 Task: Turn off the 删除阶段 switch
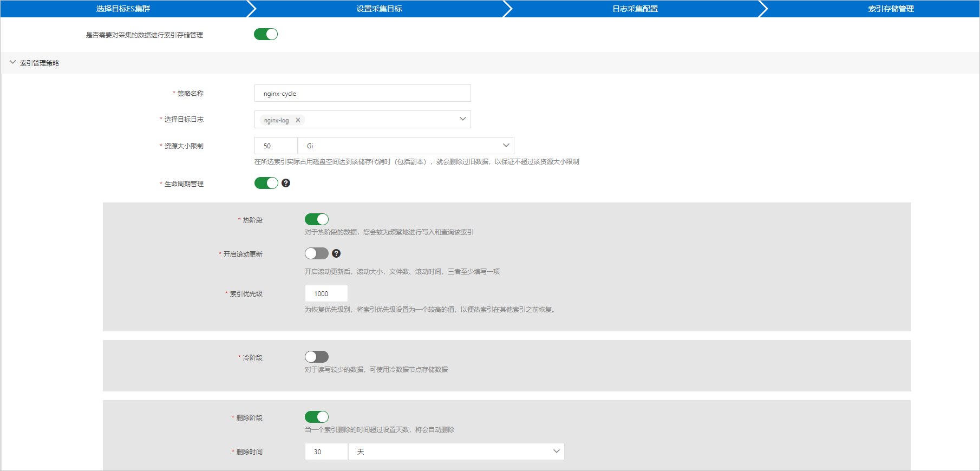click(317, 417)
